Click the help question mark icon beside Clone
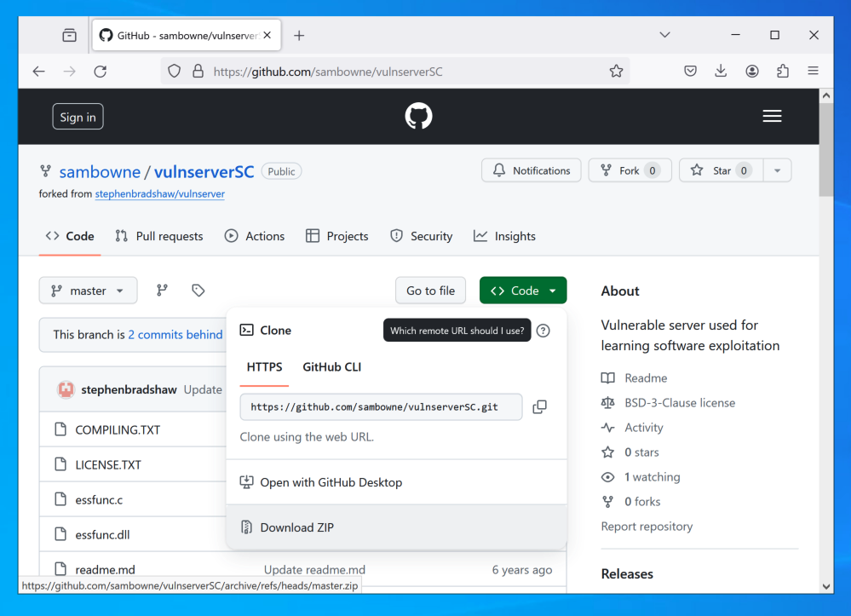Viewport: 851px width, 616px height. [x=543, y=331]
